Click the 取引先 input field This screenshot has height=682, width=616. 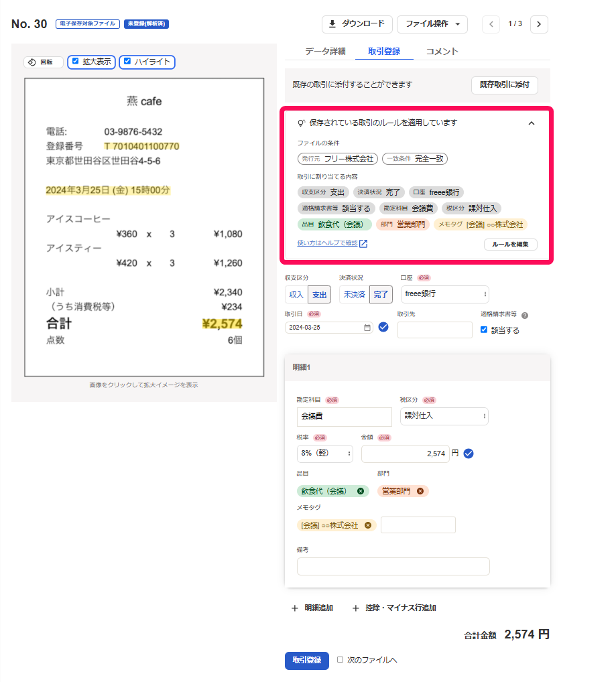434,330
